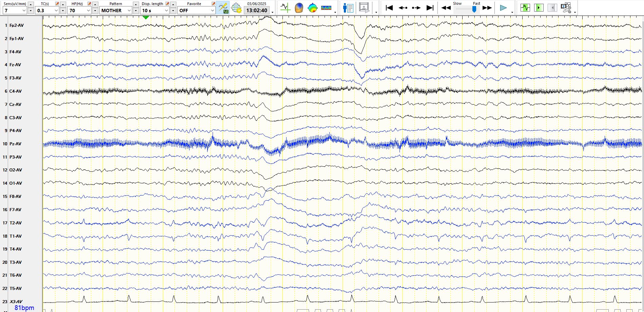Select the Pz-AV channel label
Image resolution: width=644 pixels, height=312 pixels.
click(x=15, y=144)
